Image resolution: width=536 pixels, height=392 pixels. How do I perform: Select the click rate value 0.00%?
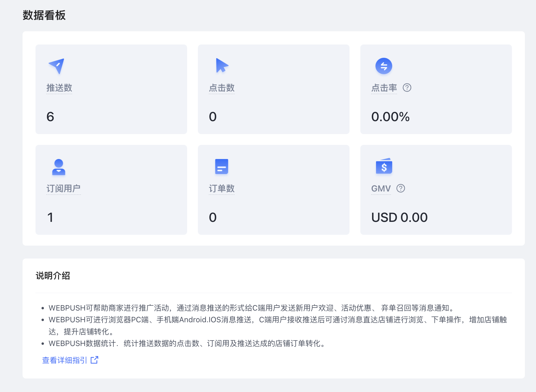tap(390, 117)
